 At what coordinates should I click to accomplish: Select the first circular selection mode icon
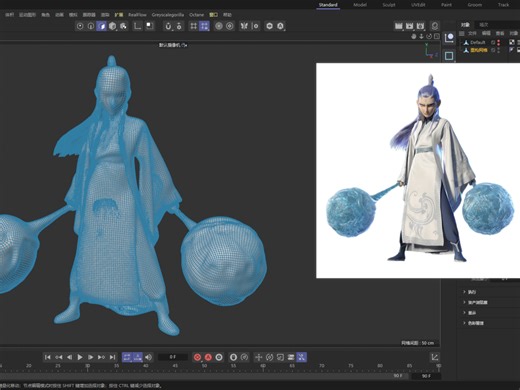coord(80,26)
